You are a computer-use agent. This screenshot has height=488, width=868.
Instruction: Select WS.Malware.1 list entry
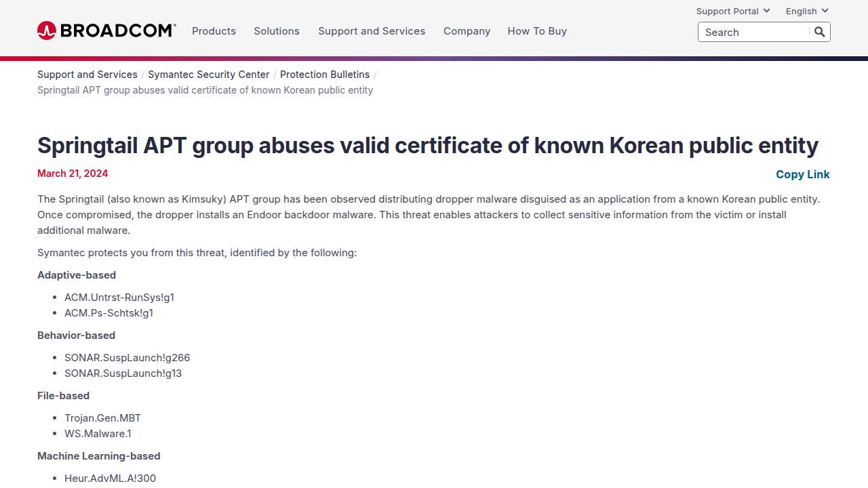coord(98,434)
